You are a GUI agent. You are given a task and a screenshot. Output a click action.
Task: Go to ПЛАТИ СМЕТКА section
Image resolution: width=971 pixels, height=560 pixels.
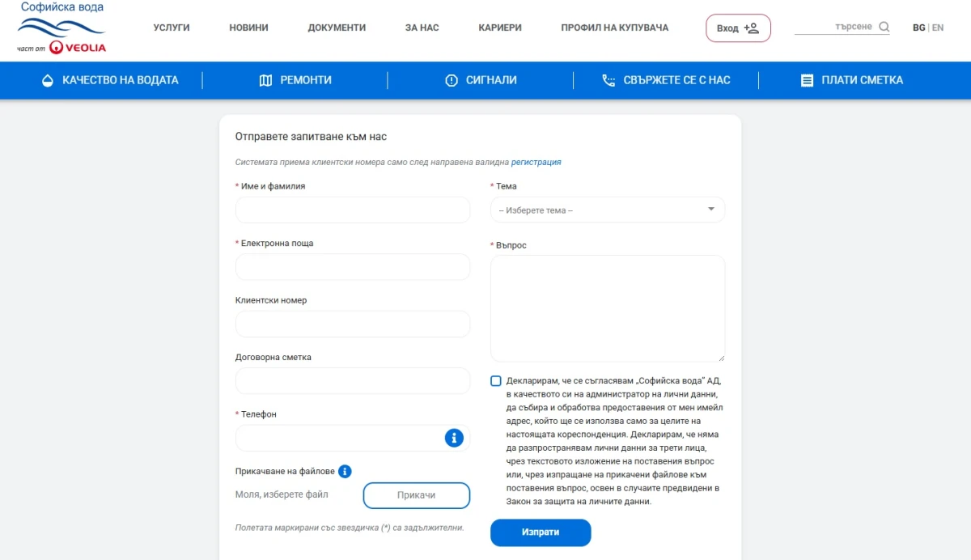(851, 80)
